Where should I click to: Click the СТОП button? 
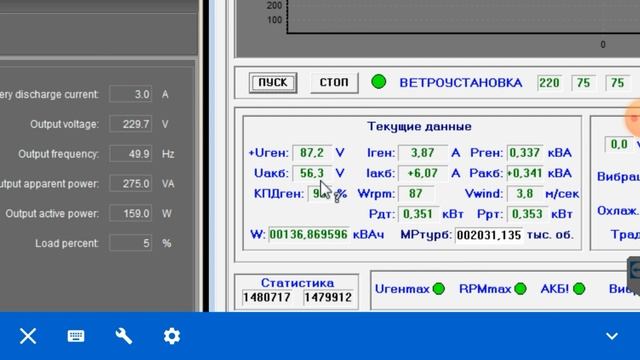click(334, 83)
